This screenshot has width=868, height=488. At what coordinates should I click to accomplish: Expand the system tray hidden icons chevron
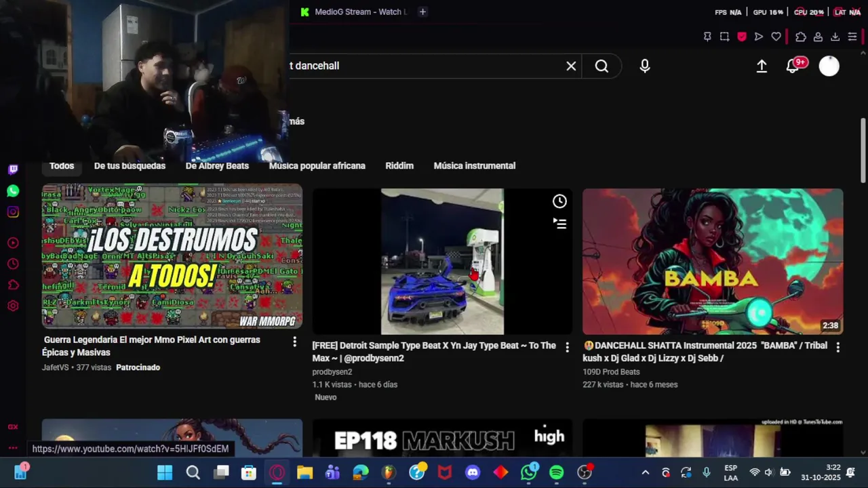[x=645, y=472]
